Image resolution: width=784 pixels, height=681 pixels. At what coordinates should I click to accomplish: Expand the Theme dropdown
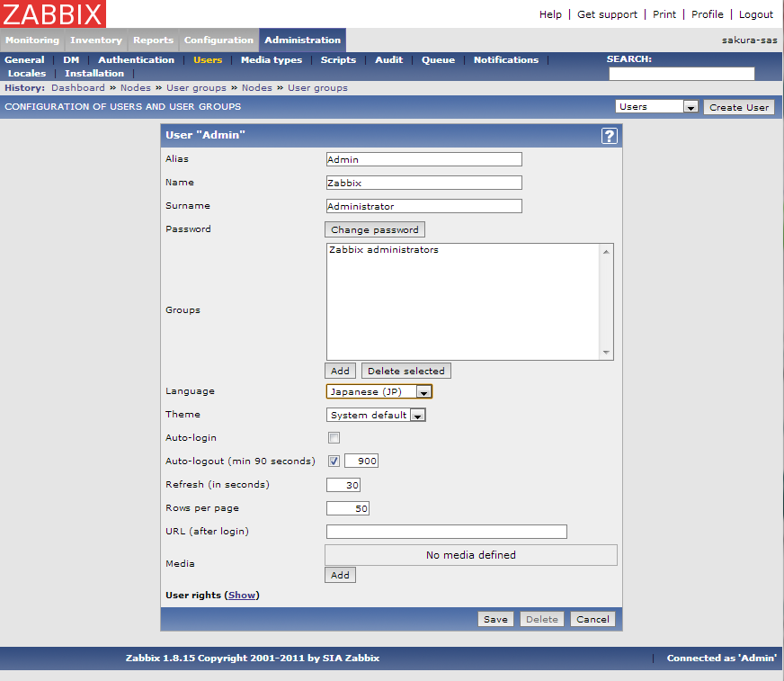375,416
